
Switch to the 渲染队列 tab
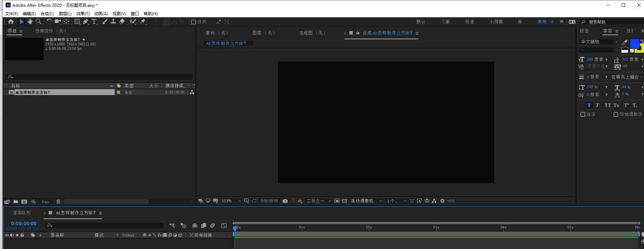coord(22,213)
